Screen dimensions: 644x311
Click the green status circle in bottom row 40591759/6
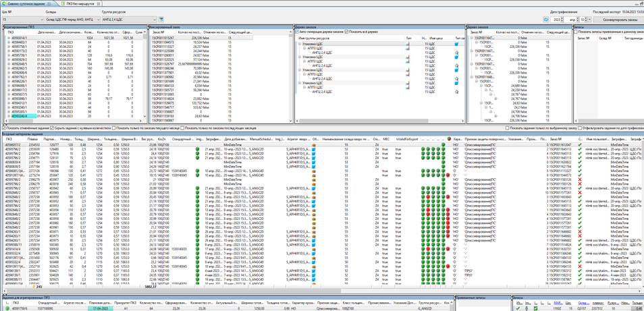[7, 308]
